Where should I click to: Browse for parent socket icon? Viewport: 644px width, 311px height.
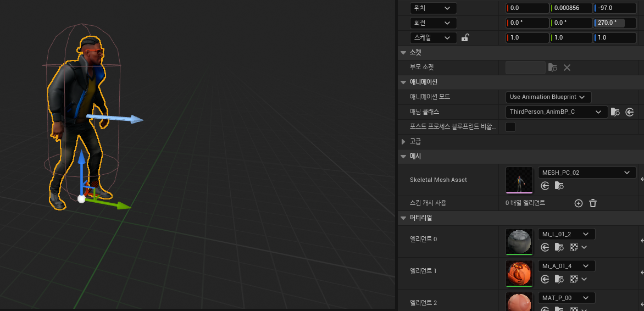tap(553, 68)
